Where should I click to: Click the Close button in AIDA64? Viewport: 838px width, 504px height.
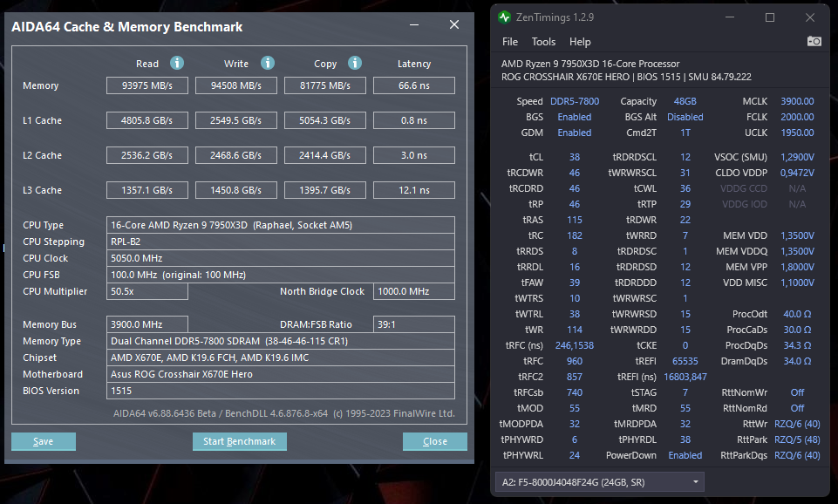[435, 441]
